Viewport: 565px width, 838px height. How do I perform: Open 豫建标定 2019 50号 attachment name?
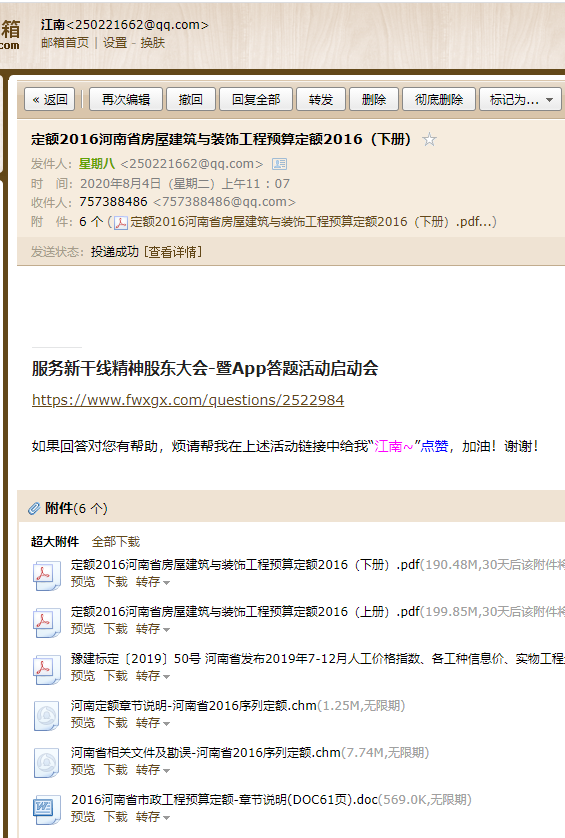[x=318, y=658]
